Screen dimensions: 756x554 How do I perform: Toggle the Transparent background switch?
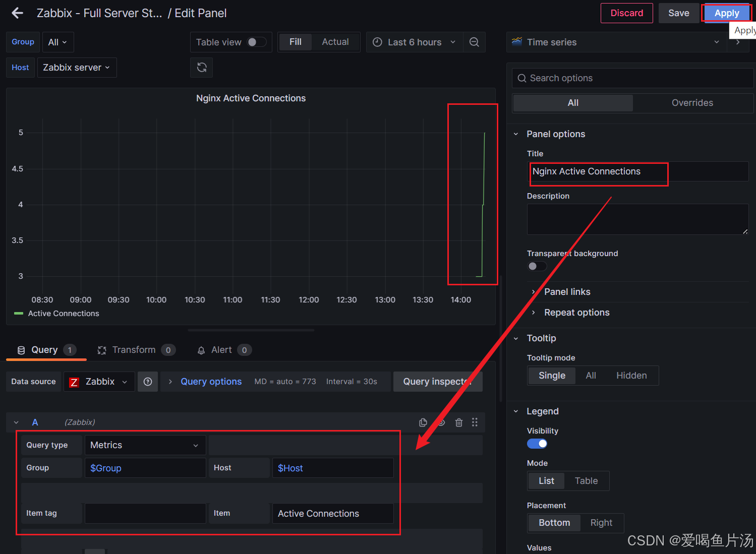(x=537, y=266)
